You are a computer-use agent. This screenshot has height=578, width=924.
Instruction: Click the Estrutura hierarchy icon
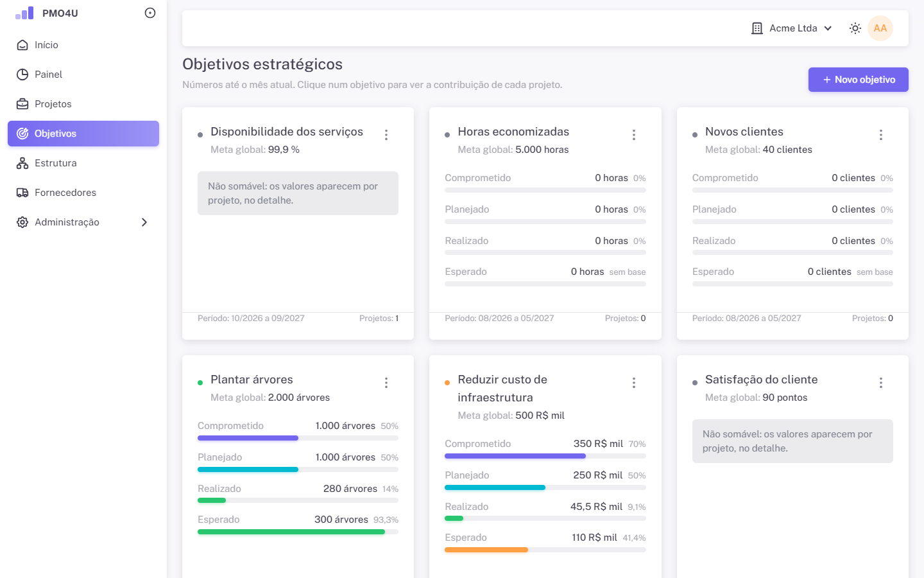[22, 163]
